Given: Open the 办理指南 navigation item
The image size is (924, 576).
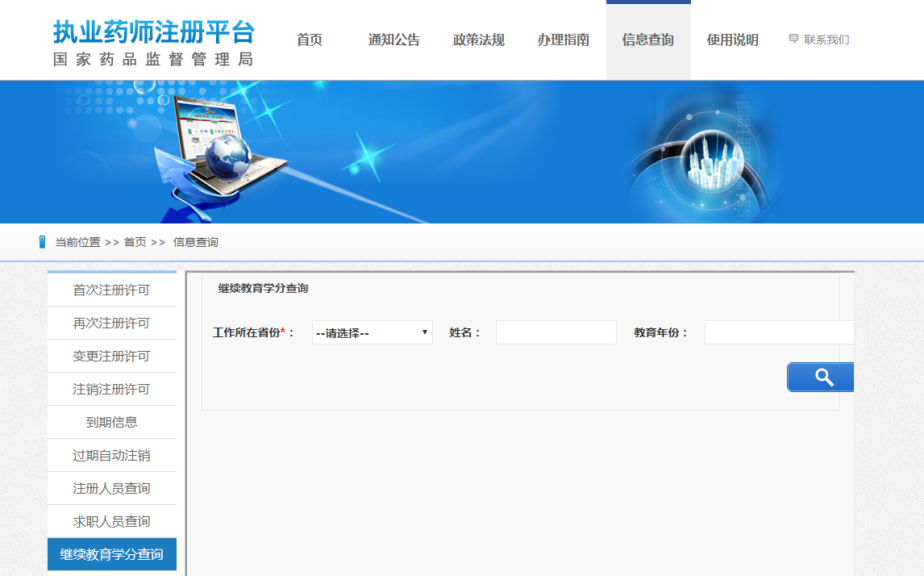Looking at the screenshot, I should point(564,40).
